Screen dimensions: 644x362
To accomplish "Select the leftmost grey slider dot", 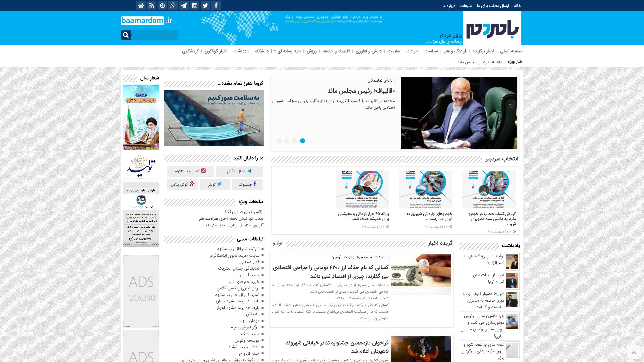I will click(279, 141).
